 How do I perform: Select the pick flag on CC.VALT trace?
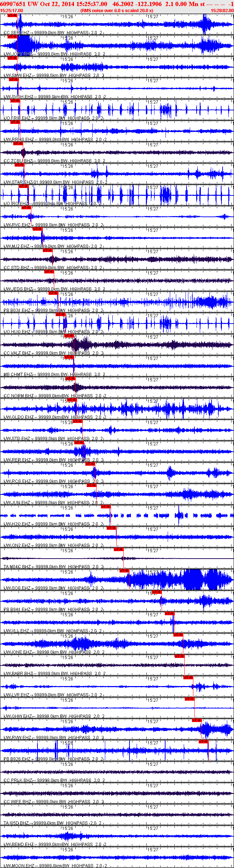point(69,336)
